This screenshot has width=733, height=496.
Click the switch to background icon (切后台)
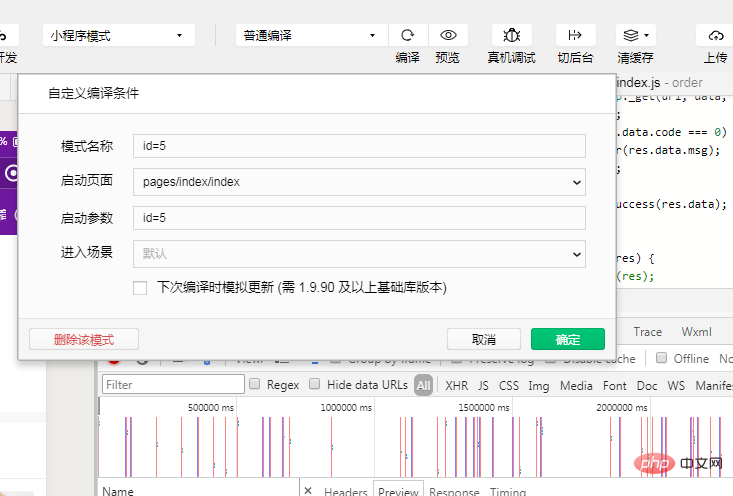(x=575, y=35)
